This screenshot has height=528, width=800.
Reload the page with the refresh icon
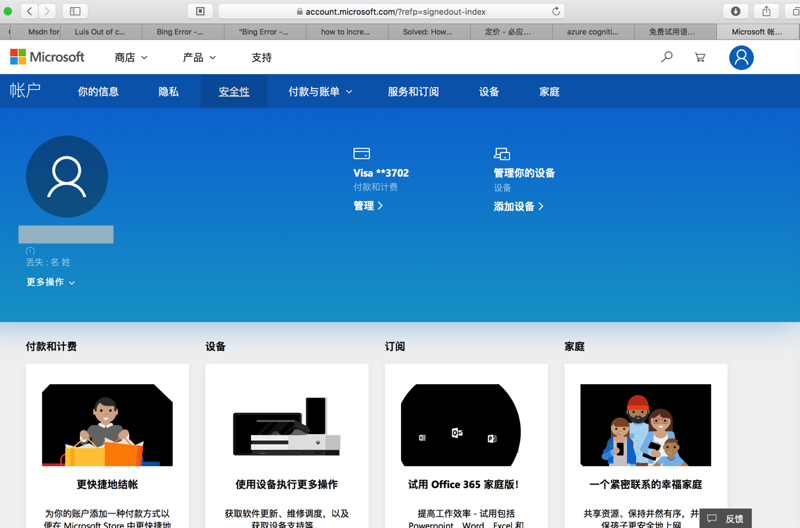click(x=556, y=11)
